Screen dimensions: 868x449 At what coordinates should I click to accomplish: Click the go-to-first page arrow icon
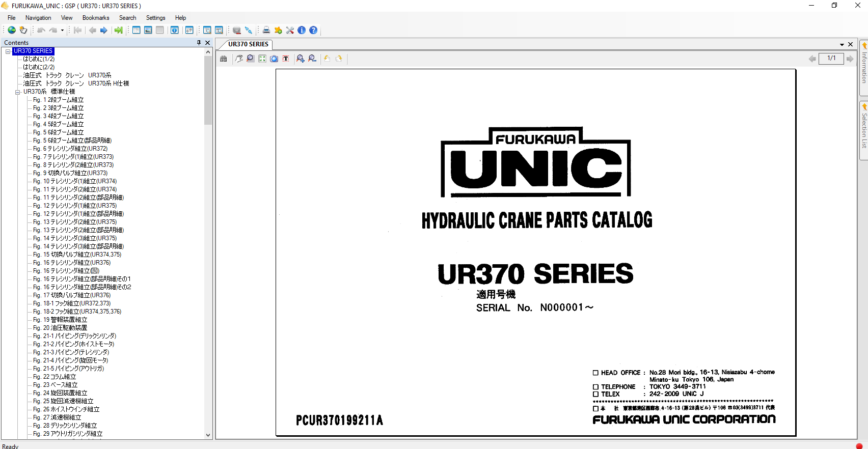tap(77, 31)
